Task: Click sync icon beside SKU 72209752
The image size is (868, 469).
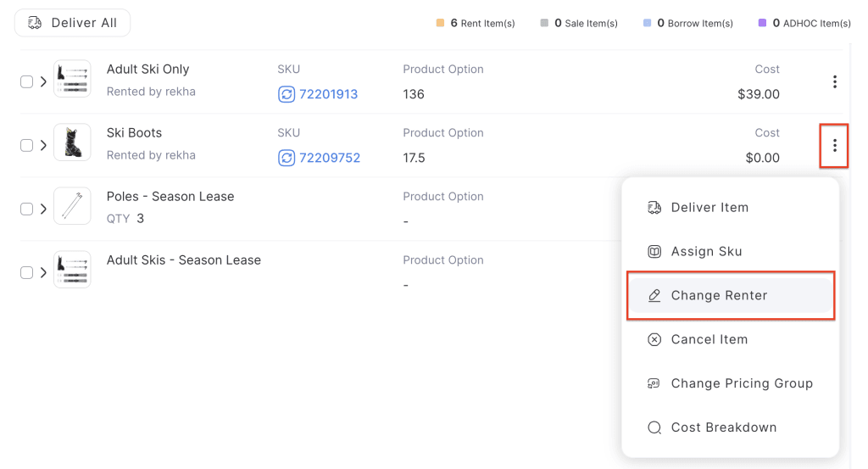Action: 287,158
